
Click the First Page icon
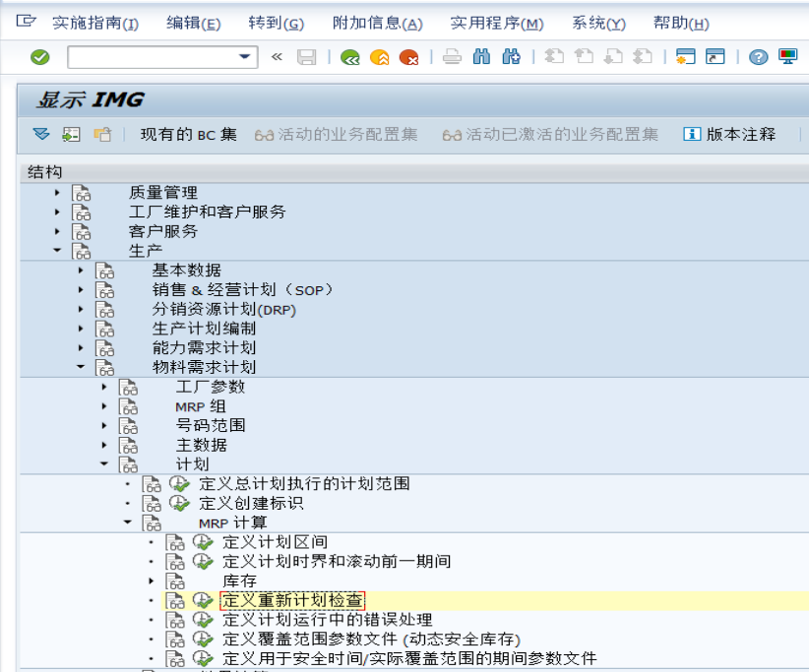tap(554, 57)
